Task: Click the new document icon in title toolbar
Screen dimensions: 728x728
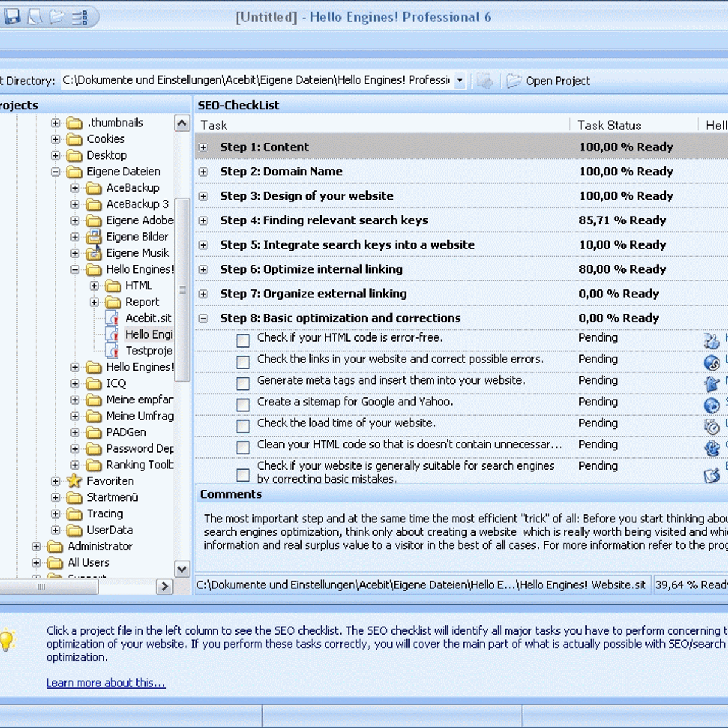Action: pyautogui.click(x=35, y=17)
